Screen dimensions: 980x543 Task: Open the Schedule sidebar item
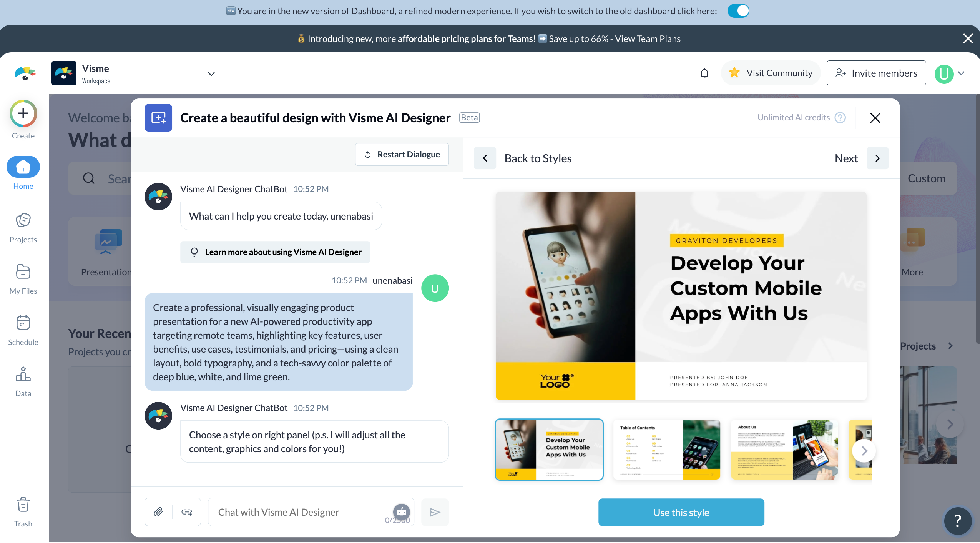click(23, 331)
